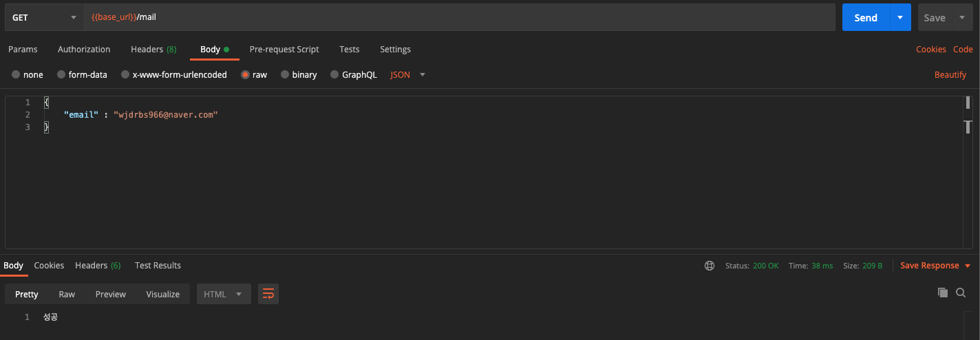This screenshot has width=980, height=340.
Task: Select the raw body type
Action: 254,74
